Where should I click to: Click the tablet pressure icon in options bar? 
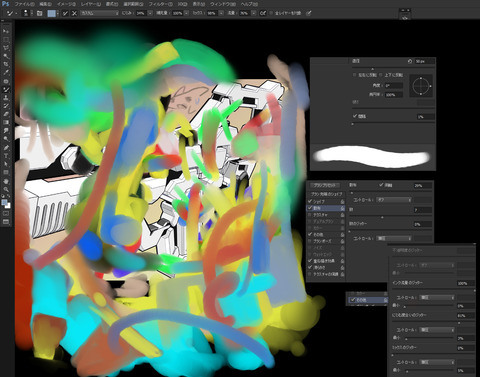(309, 13)
